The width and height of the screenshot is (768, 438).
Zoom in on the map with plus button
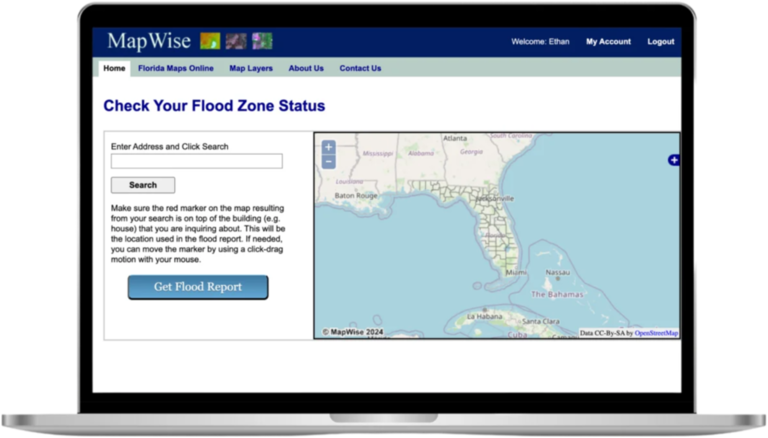tap(329, 147)
